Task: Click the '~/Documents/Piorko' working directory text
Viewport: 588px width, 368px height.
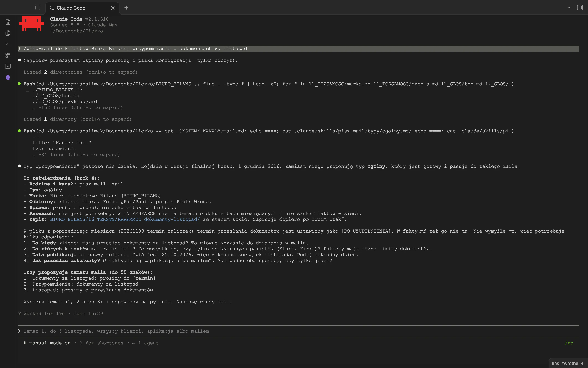Action: point(76,31)
